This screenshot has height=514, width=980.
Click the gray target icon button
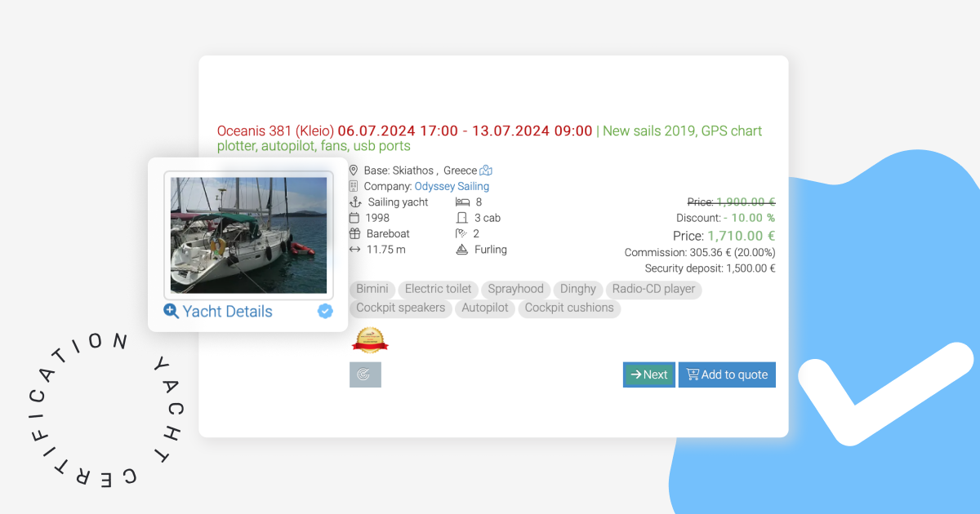click(x=365, y=374)
